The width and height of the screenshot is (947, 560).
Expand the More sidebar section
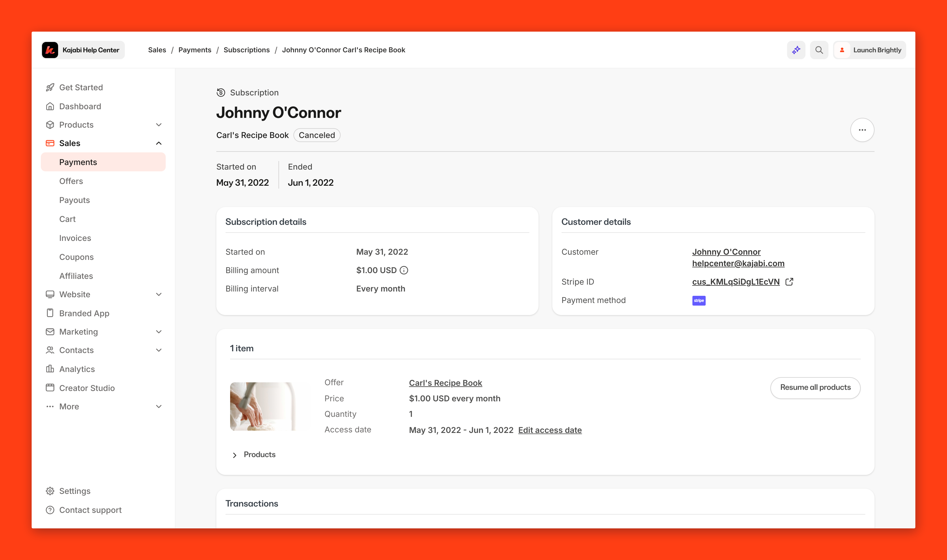pyautogui.click(x=159, y=406)
